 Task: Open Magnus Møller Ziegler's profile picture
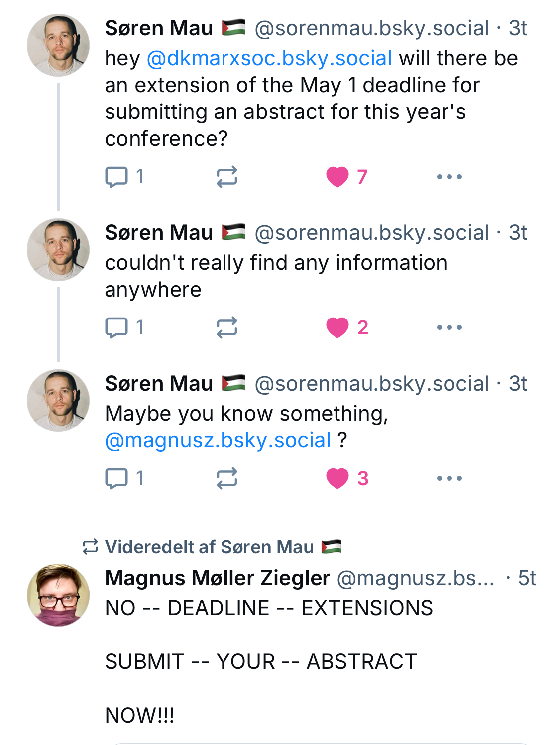[x=58, y=595]
